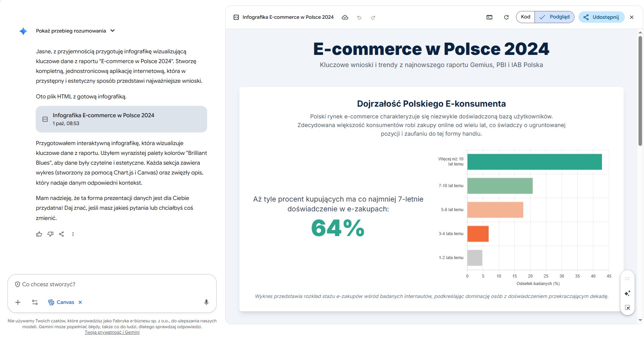644x338 pixels.
Task: Open the console panel icon
Action: pyautogui.click(x=489, y=17)
